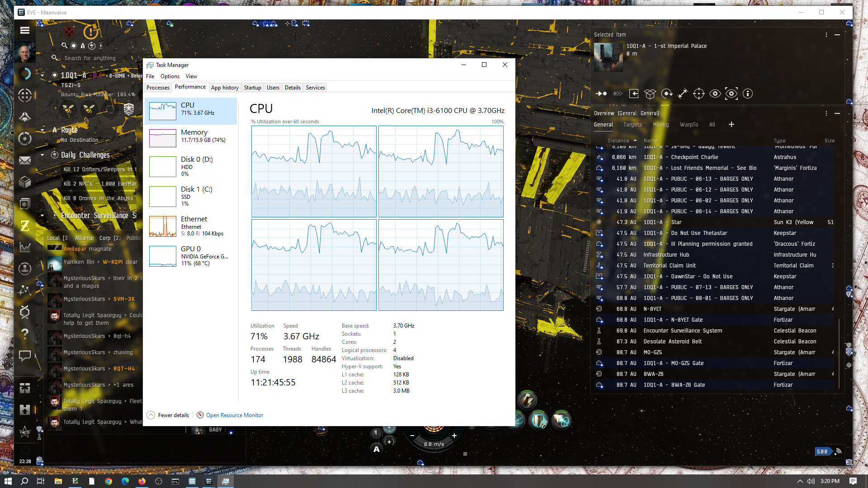The height and width of the screenshot is (488, 868).
Task: Select Memory in Task Manager performance list
Action: [x=191, y=138]
